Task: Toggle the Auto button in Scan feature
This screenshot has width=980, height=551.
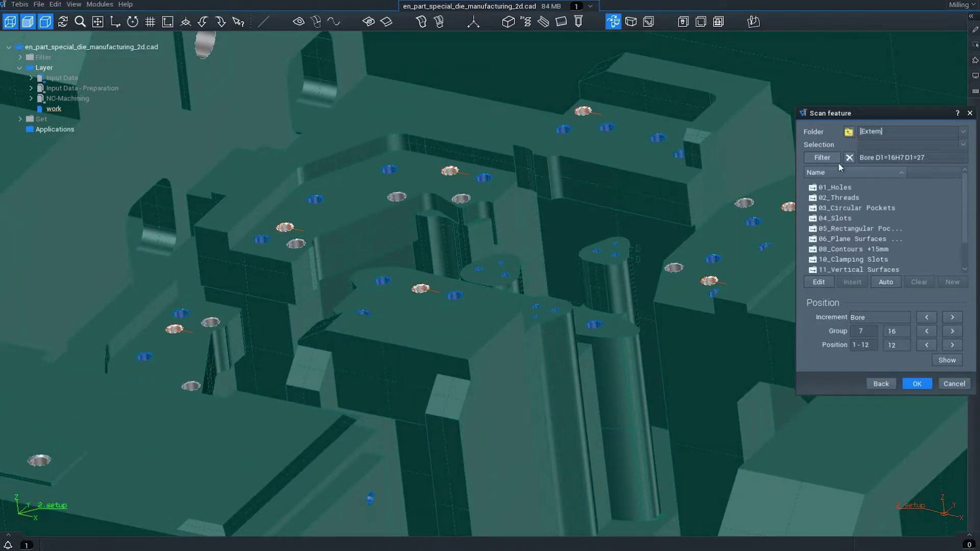Action: [x=886, y=282]
